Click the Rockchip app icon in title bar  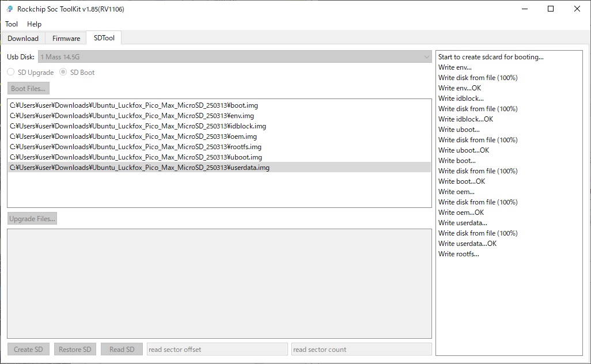click(9, 9)
